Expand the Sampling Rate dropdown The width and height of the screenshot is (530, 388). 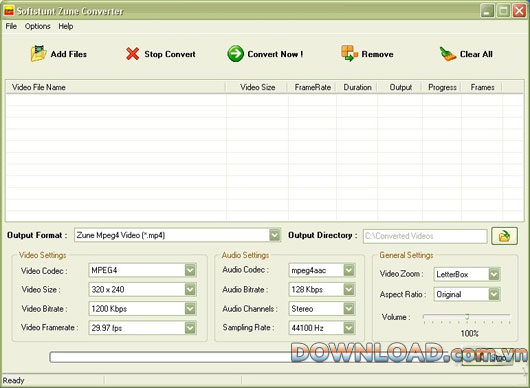pos(349,328)
